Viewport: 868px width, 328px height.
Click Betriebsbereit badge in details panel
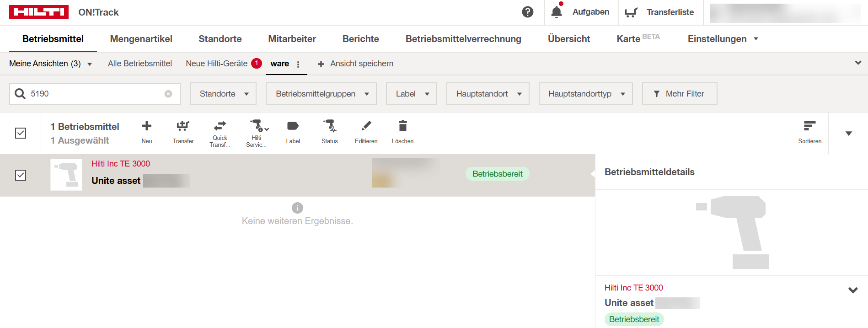click(634, 319)
